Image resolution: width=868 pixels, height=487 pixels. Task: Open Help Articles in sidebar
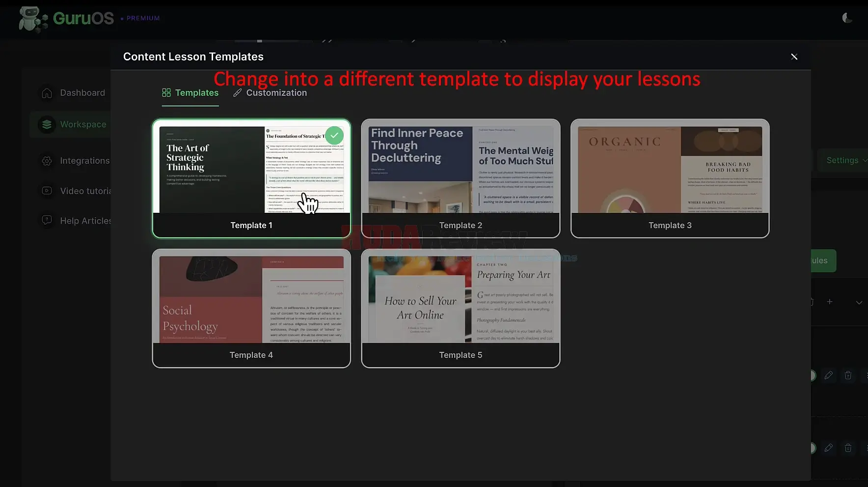76,221
